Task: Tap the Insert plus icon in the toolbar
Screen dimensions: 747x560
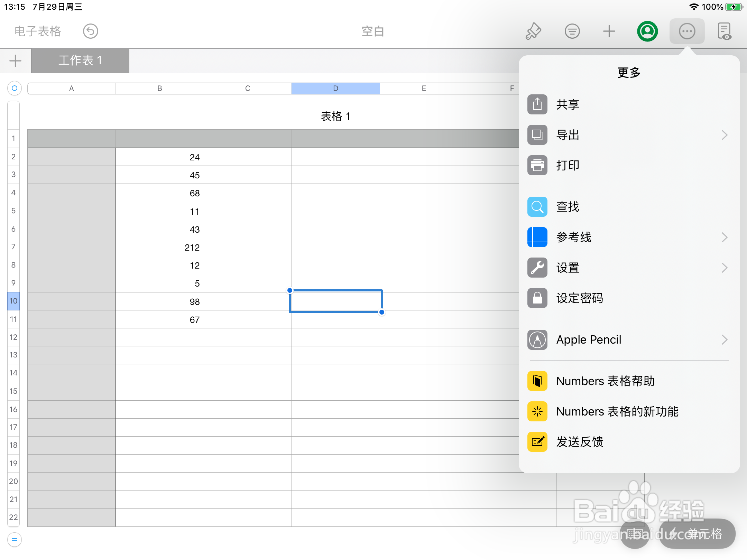Action: coord(609,31)
